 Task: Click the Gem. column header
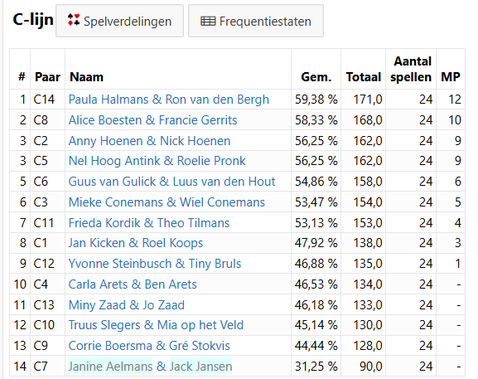pos(316,77)
